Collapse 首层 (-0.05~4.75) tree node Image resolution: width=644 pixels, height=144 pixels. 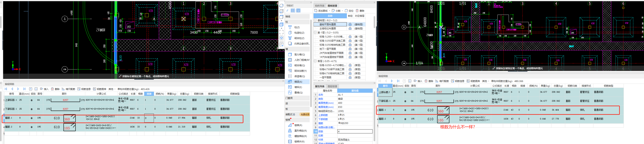(x=315, y=61)
